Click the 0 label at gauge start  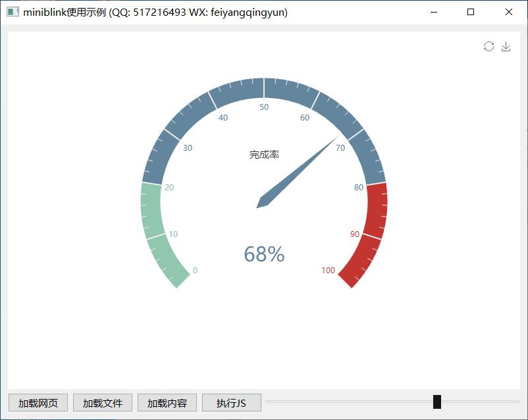[x=195, y=271]
